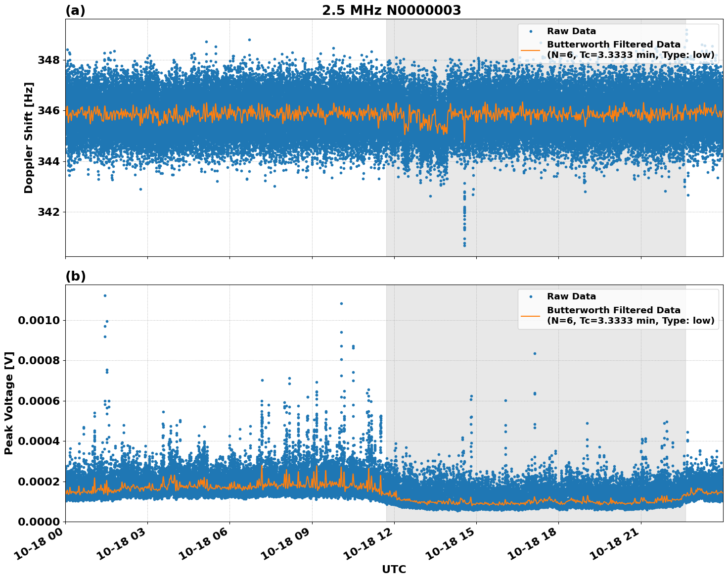Click the "348" tick label on the Doppler axis
Image resolution: width=728 pixels, height=580 pixels.
click(x=48, y=60)
